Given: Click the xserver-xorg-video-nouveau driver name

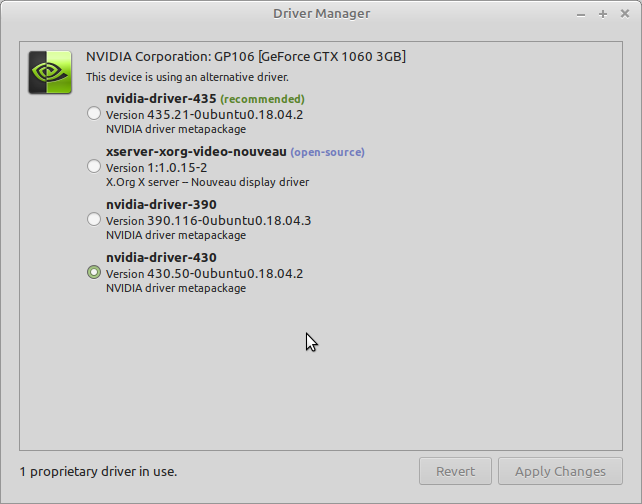Looking at the screenshot, I should click(196, 152).
